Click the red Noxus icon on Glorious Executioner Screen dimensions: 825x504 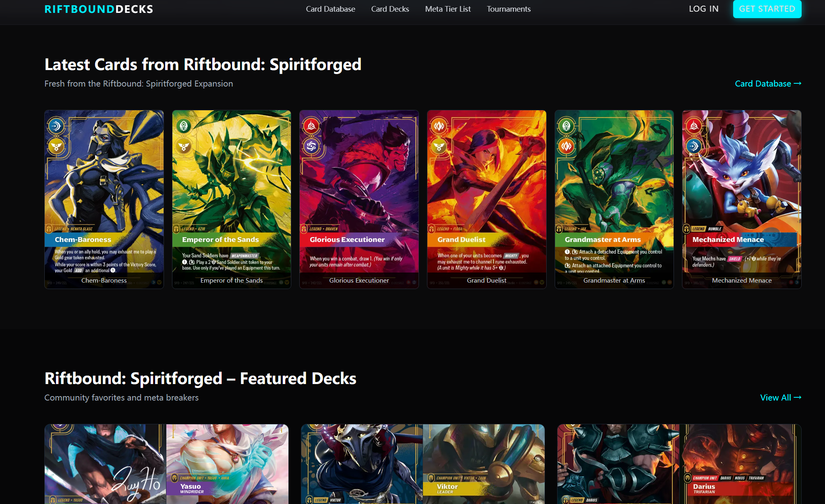(x=312, y=126)
